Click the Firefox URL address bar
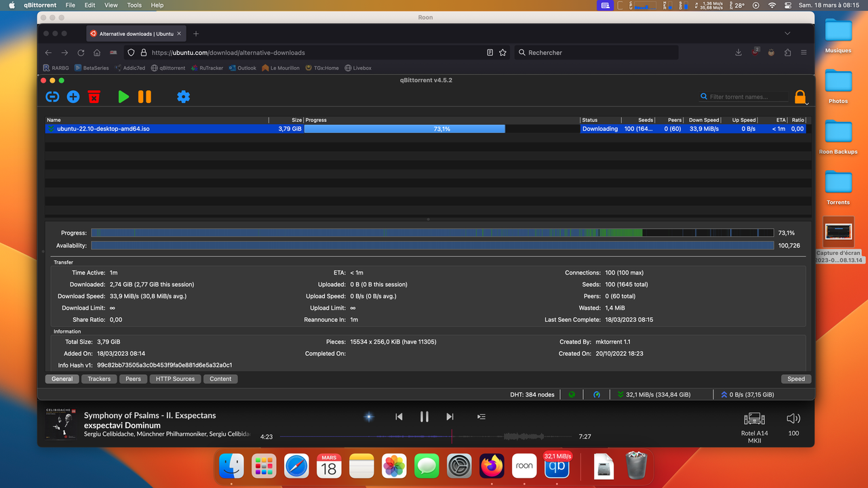 [317, 52]
